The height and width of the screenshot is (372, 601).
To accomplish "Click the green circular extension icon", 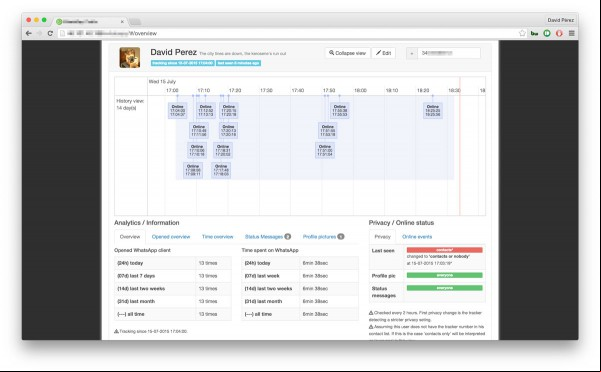I will coord(547,33).
